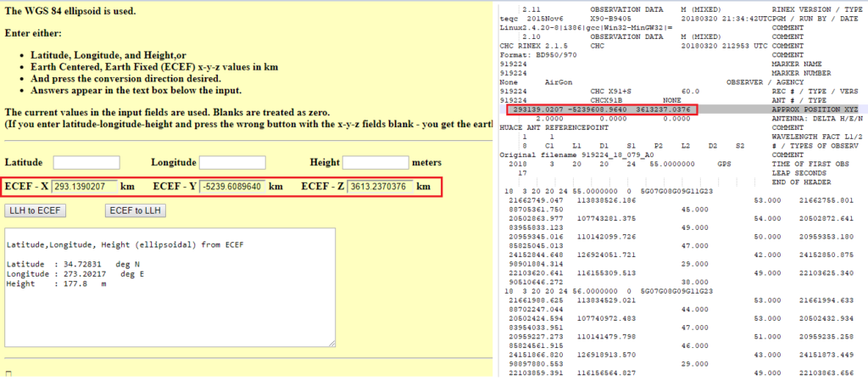The width and height of the screenshot is (868, 381).
Task: Focus the ECEF - X field
Action: coord(84,187)
